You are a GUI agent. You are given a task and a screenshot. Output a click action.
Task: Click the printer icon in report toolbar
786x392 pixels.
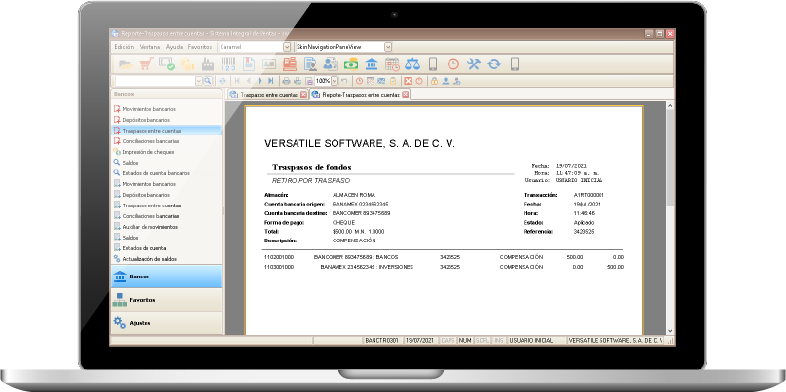pos(286,81)
